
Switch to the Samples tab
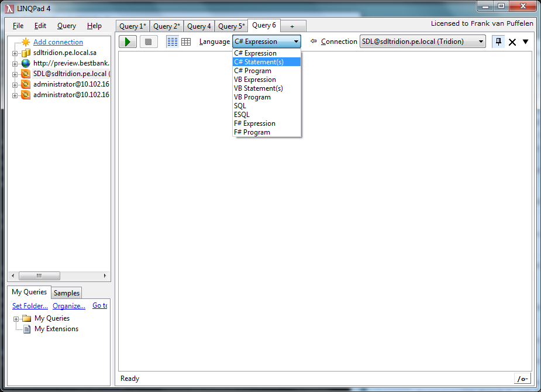pyautogui.click(x=67, y=293)
